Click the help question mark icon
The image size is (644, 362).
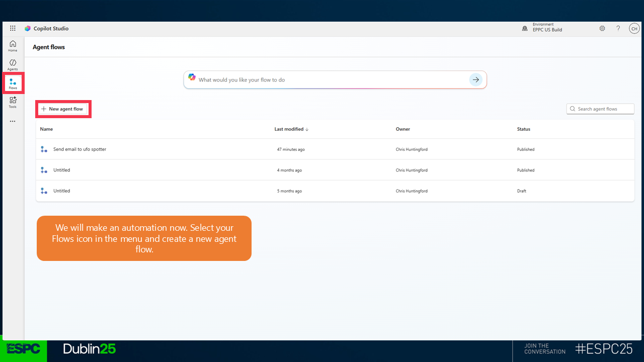coord(618,29)
